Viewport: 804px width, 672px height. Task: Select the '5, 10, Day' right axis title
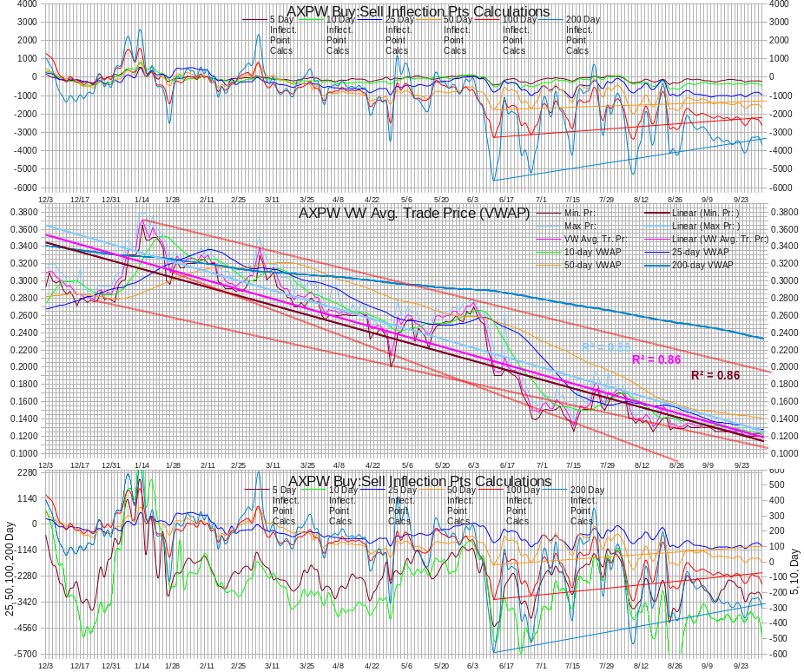click(x=794, y=569)
